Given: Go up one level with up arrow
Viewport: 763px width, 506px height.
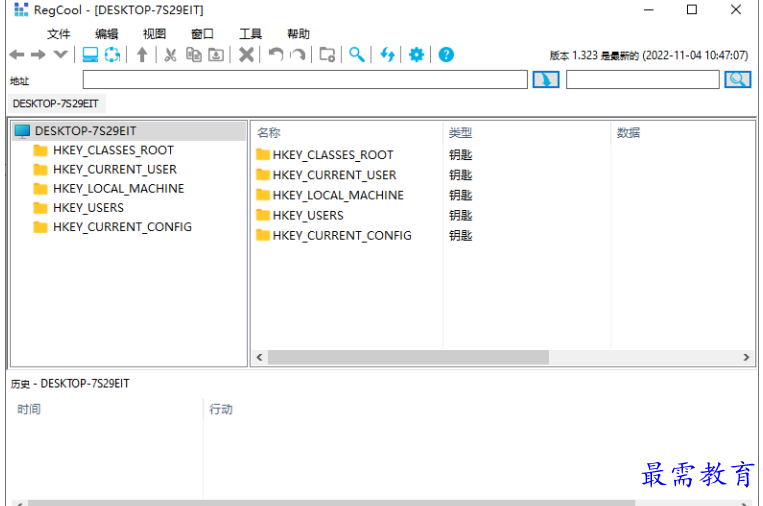Looking at the screenshot, I should [142, 54].
